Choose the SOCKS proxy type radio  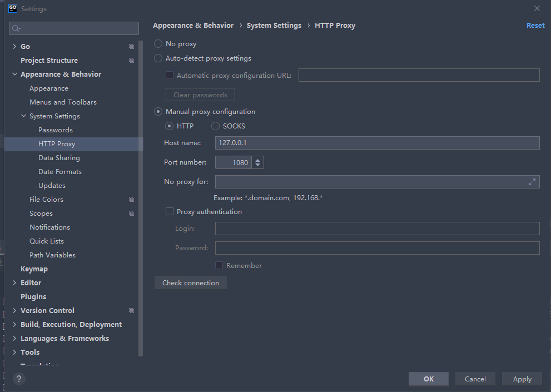click(215, 126)
